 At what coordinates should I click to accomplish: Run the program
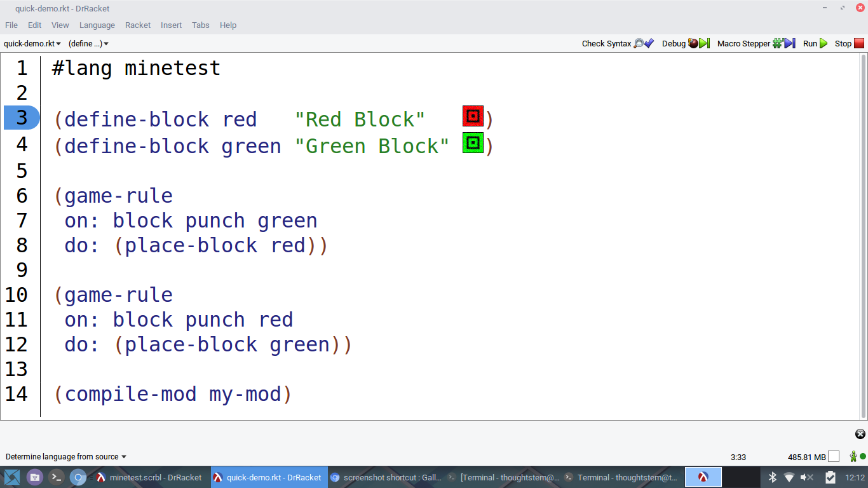[x=815, y=43]
